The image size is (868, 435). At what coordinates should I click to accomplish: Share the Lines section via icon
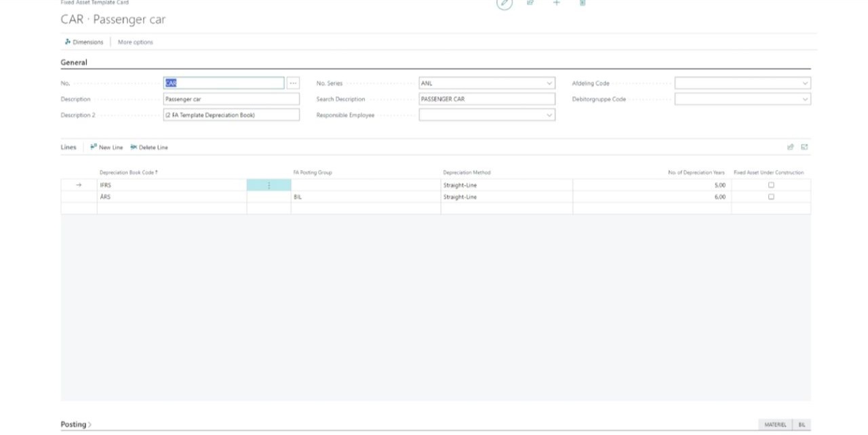click(790, 147)
